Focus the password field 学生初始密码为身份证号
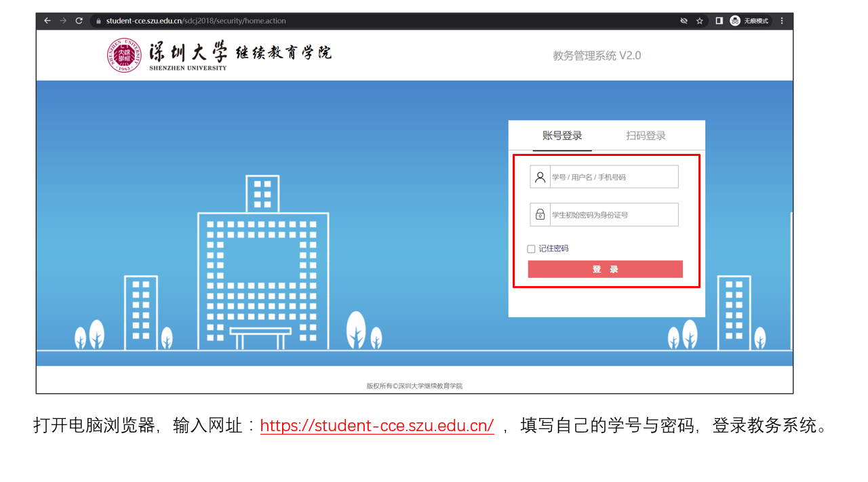Screen dimensions: 868x482 (x=613, y=215)
